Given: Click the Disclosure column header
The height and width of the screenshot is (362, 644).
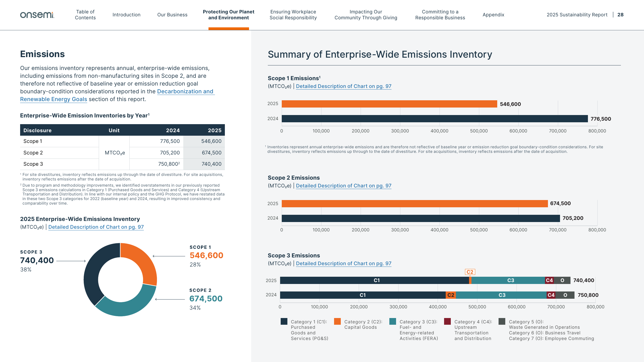Looking at the screenshot, I should tap(37, 130).
